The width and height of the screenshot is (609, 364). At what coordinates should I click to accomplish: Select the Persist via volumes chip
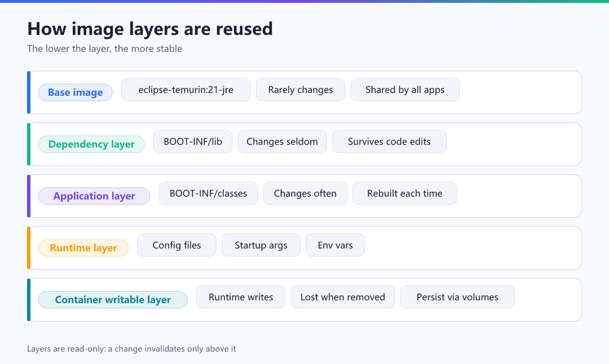pyautogui.click(x=457, y=298)
